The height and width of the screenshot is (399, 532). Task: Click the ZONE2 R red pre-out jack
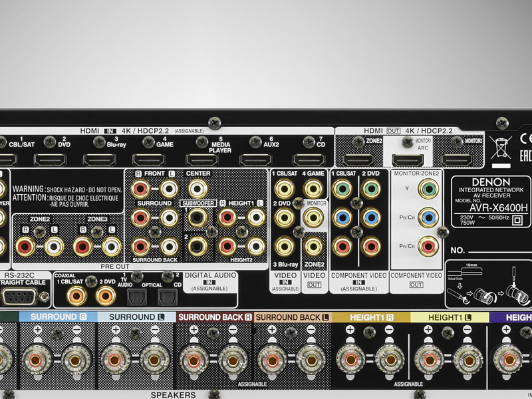[25, 246]
